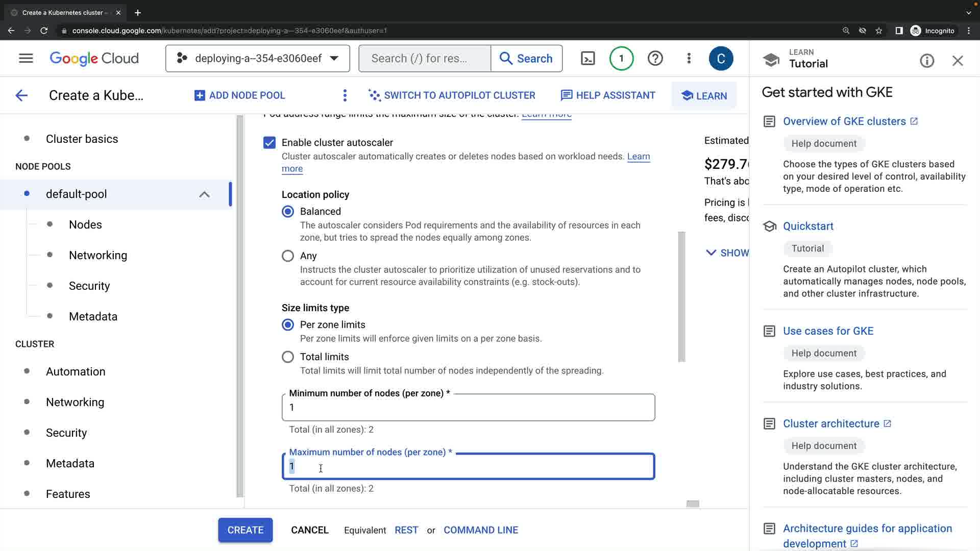Screen dimensions: 980x551
Task: Activate Cloud Shell terminal icon
Action: pos(588,58)
